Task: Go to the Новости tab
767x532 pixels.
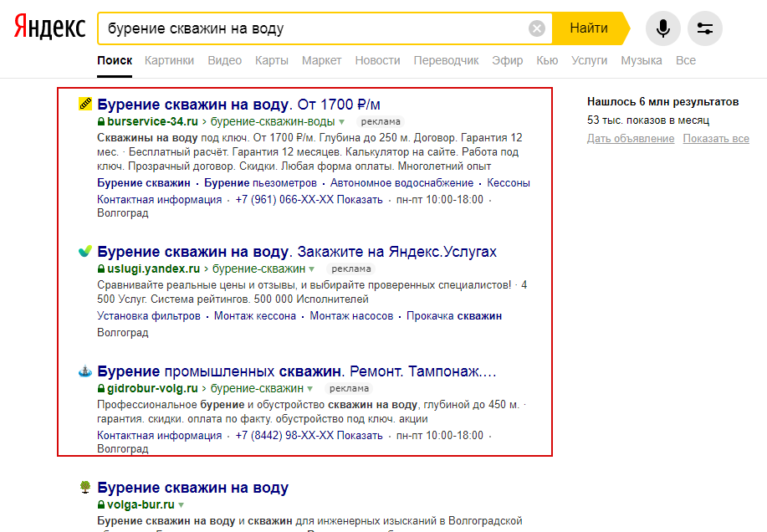Action: click(377, 60)
